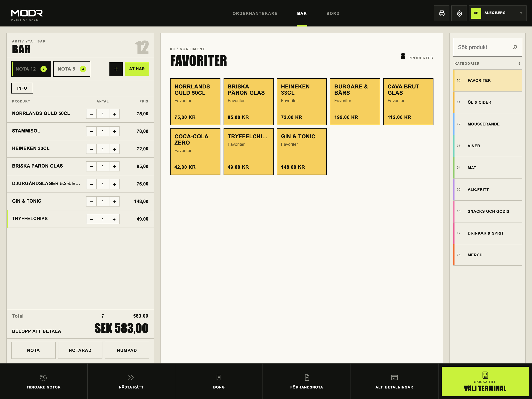Open Snacks och Godis category

(488, 211)
